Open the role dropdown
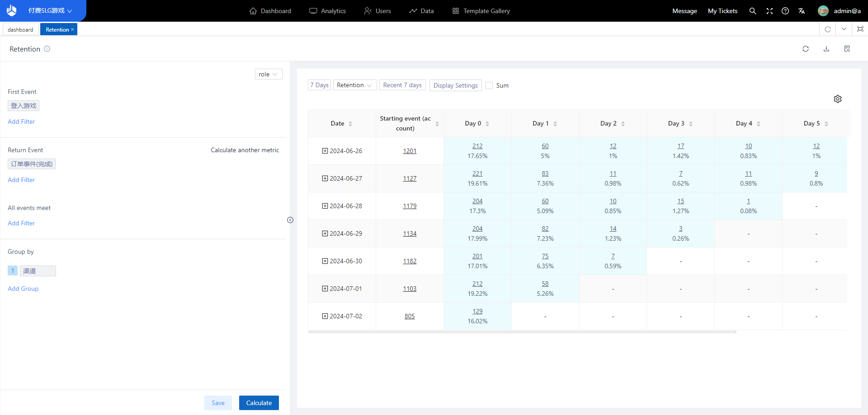 point(269,74)
